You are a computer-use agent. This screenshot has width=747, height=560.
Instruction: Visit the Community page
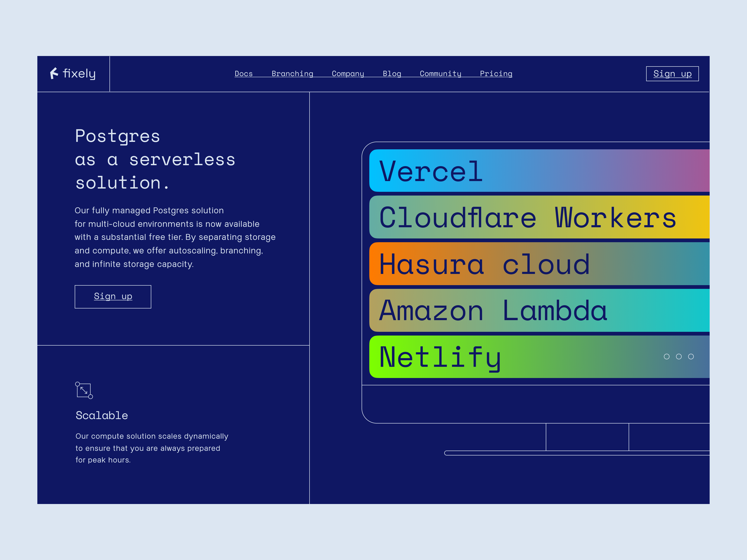[440, 73]
